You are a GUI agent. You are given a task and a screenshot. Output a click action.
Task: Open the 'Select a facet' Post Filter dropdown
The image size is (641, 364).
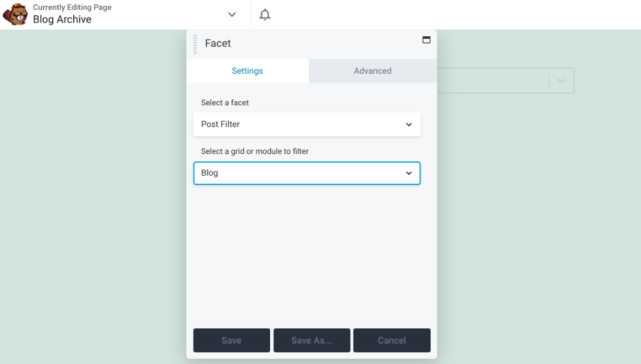point(306,124)
